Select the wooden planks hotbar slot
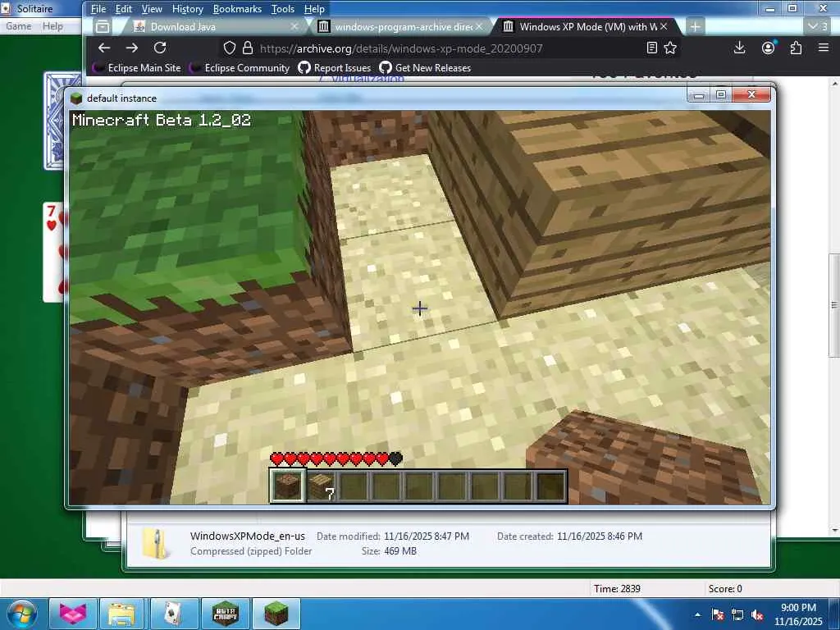Screen dimensions: 840x630 pyautogui.click(x=321, y=486)
